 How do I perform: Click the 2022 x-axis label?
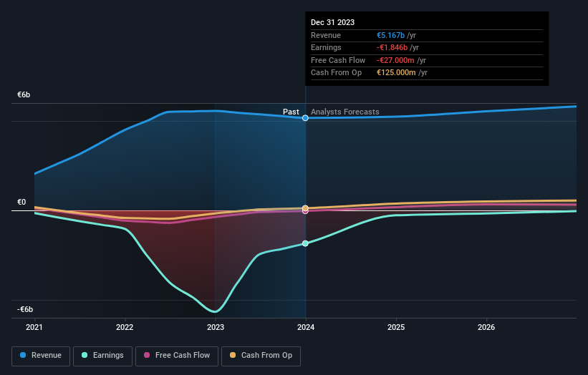125,328
